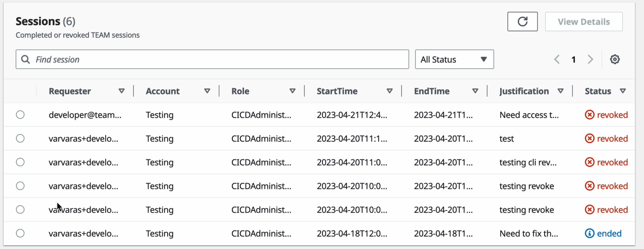Sort by StartTime column arrow
Viewport: 644px width, 249px height.
(x=389, y=91)
